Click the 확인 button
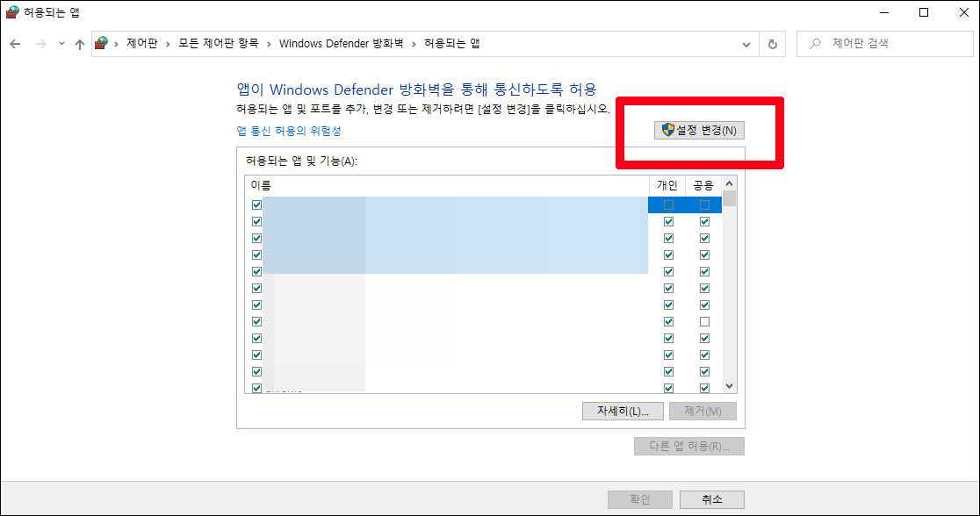The image size is (980, 516). (640, 499)
